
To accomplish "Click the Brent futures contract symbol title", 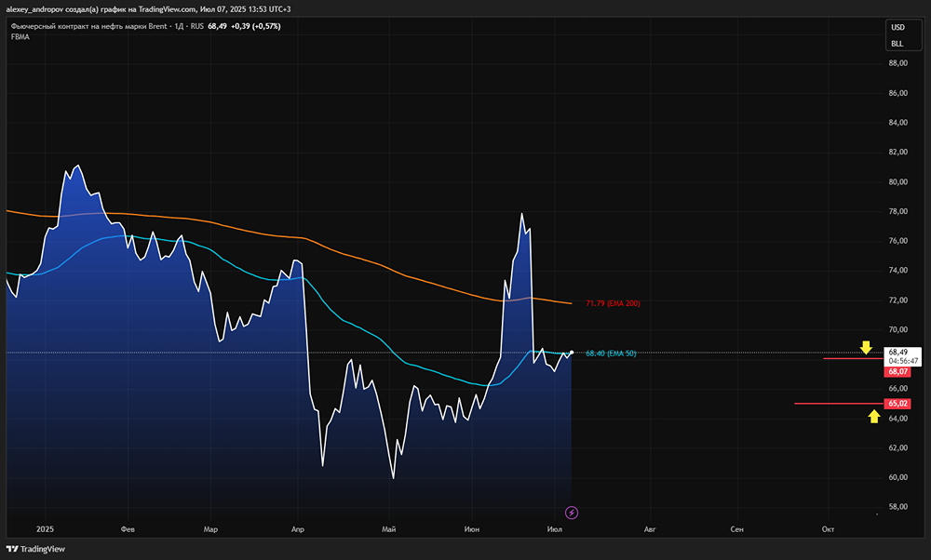I will pyautogui.click(x=89, y=26).
